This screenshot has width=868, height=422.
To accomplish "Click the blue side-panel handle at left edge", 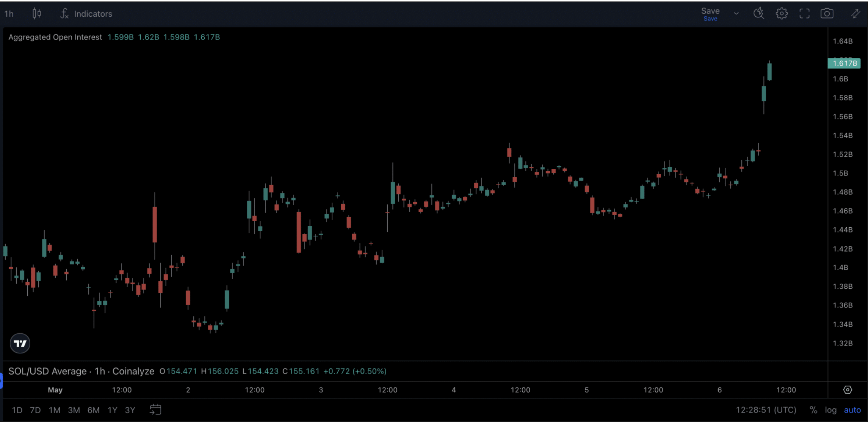I will (x=1, y=380).
